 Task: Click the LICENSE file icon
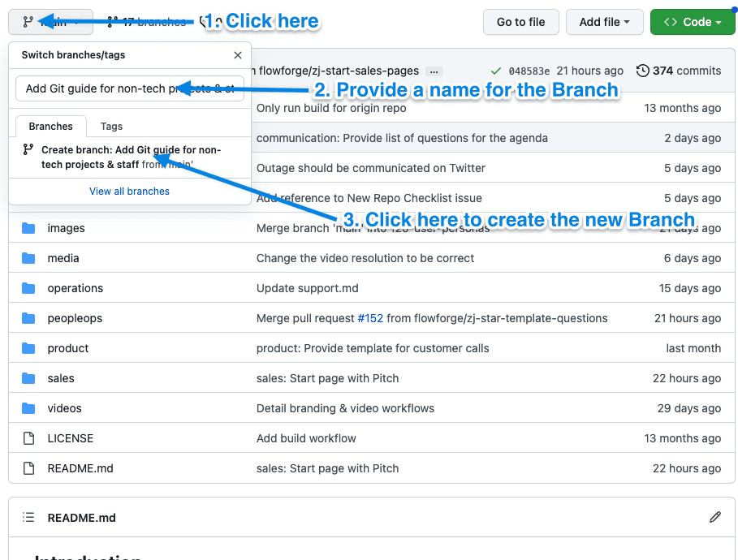click(x=28, y=438)
